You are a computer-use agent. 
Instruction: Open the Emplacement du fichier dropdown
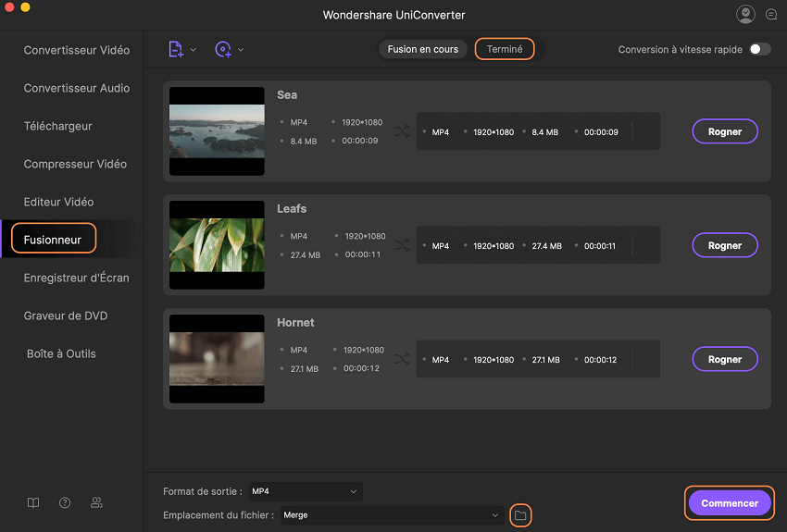(392, 515)
